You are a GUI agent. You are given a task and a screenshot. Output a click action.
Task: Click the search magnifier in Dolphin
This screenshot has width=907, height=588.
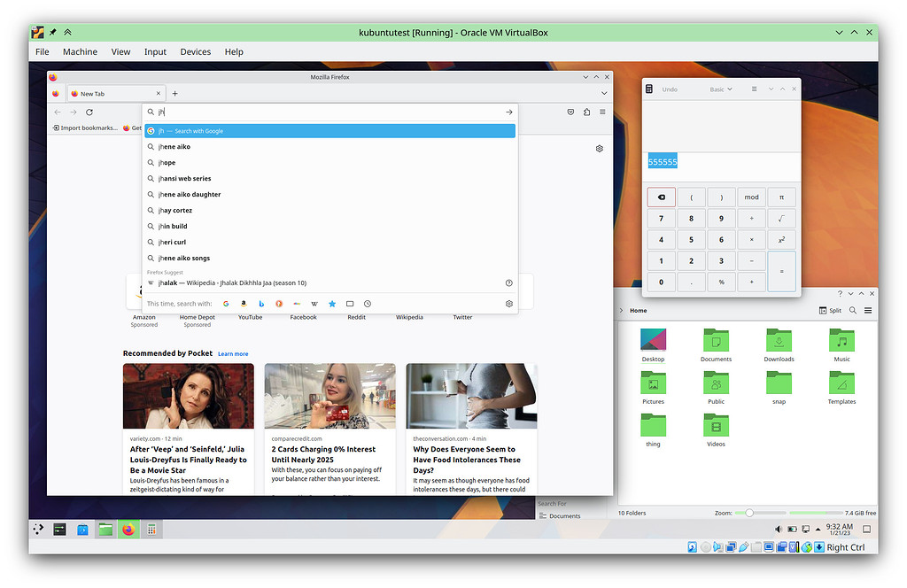tap(852, 310)
